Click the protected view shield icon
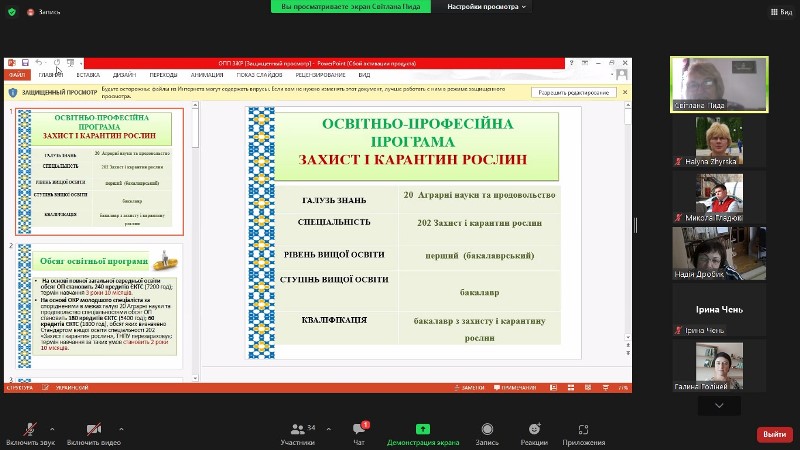Image resolution: width=800 pixels, height=450 pixels. (13, 92)
